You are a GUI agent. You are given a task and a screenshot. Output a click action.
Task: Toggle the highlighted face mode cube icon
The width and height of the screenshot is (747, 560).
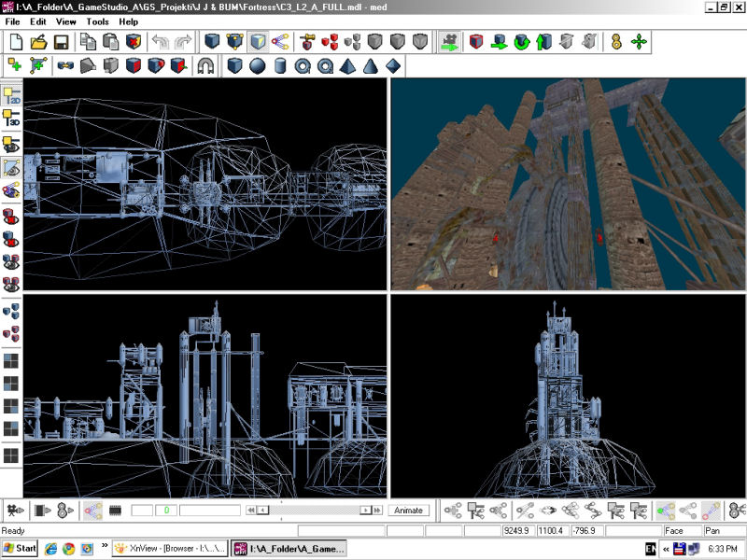258,42
